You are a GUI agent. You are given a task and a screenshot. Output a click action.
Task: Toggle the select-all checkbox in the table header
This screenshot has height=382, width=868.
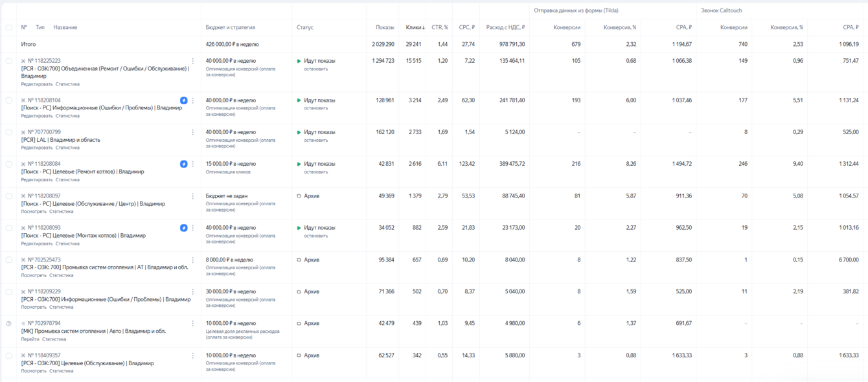(x=8, y=28)
